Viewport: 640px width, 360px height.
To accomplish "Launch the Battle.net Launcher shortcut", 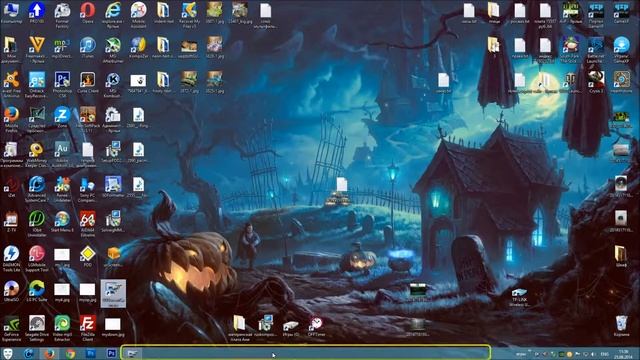I will (x=596, y=49).
